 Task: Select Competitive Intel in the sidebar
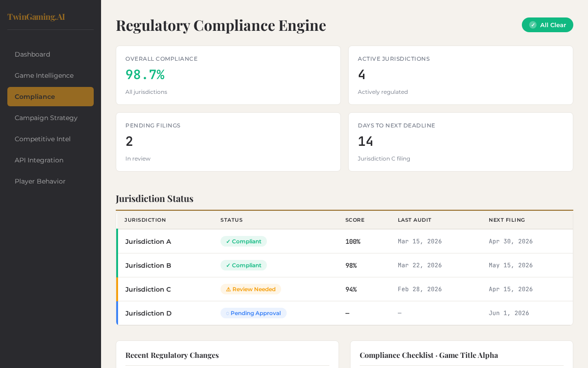[x=42, y=138]
